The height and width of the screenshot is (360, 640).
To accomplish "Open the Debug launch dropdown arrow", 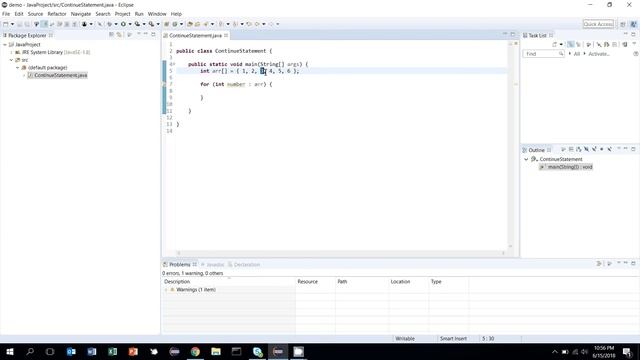I will [116, 24].
